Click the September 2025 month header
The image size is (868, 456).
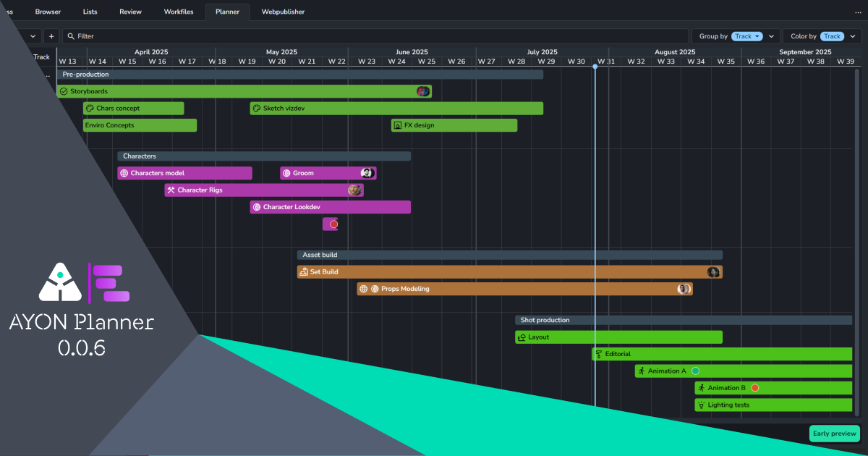806,52
